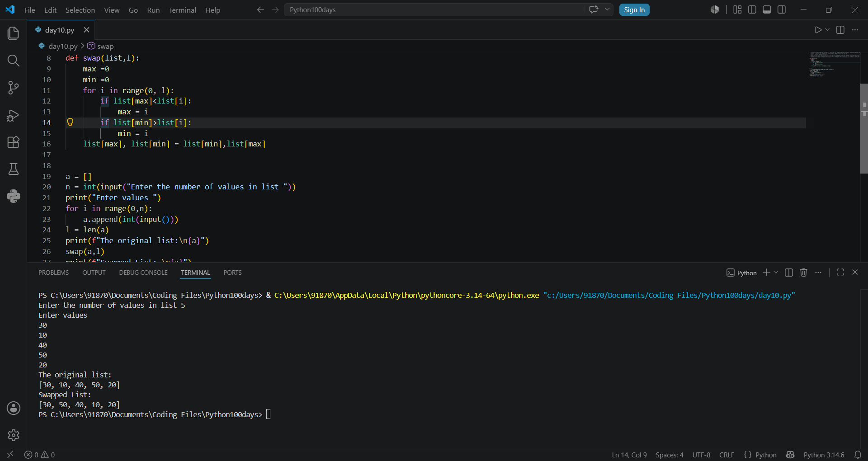The height and width of the screenshot is (461, 868).
Task: Go forward using the navigation arrow
Action: (275, 10)
